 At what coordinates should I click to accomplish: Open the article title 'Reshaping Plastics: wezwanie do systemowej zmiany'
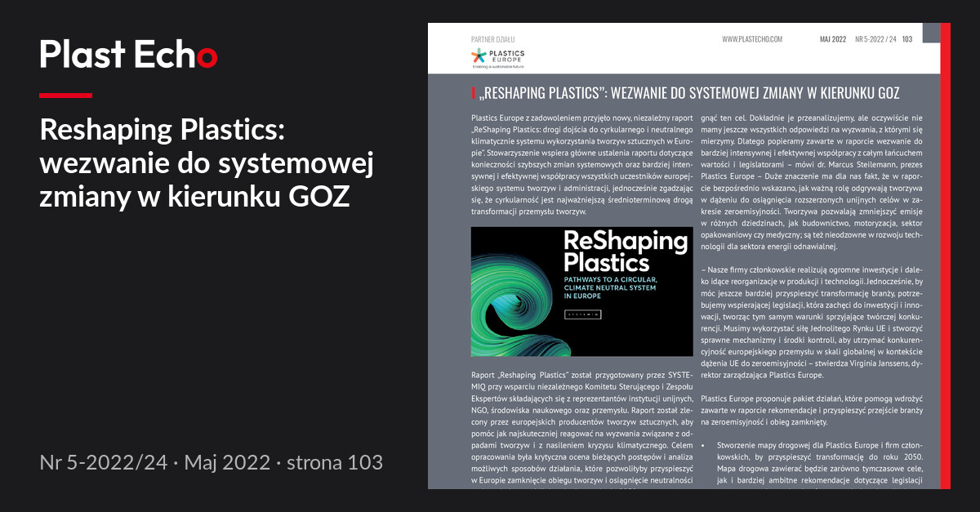click(x=207, y=163)
